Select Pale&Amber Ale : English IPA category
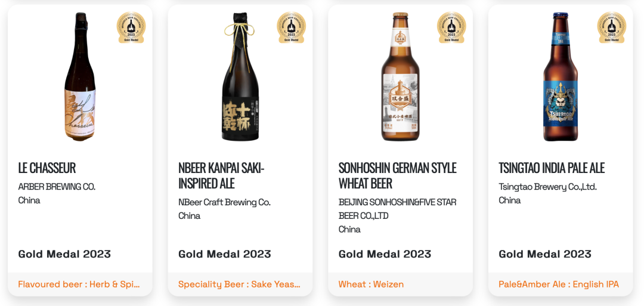 [559, 285]
